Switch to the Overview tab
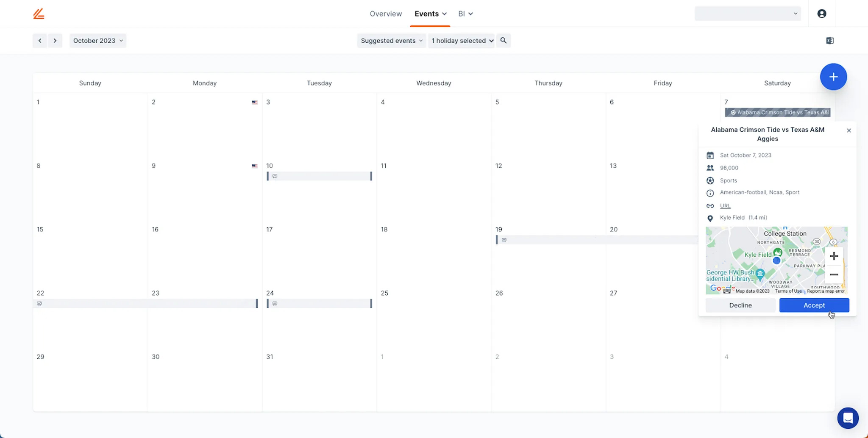The height and width of the screenshot is (438, 868). pyautogui.click(x=386, y=13)
